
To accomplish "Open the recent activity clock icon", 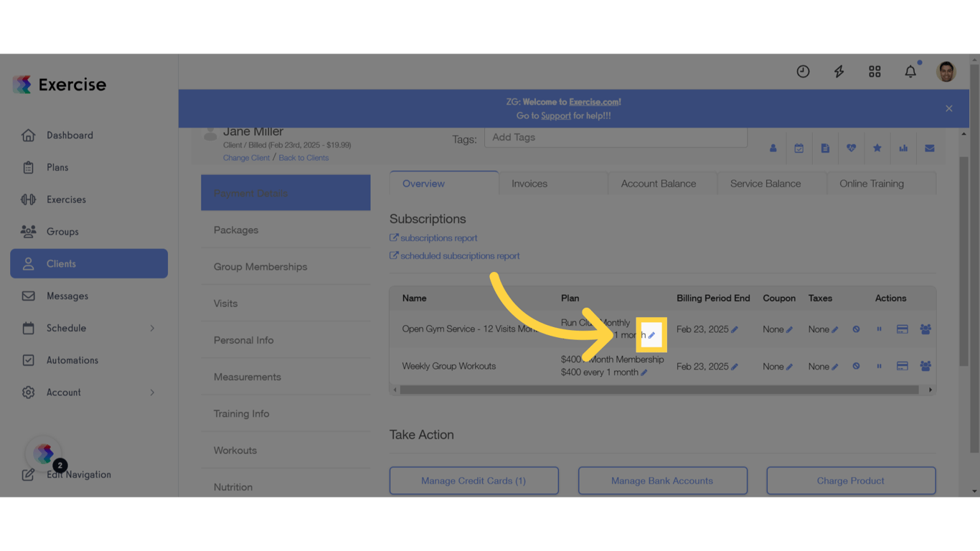I will 803,71.
